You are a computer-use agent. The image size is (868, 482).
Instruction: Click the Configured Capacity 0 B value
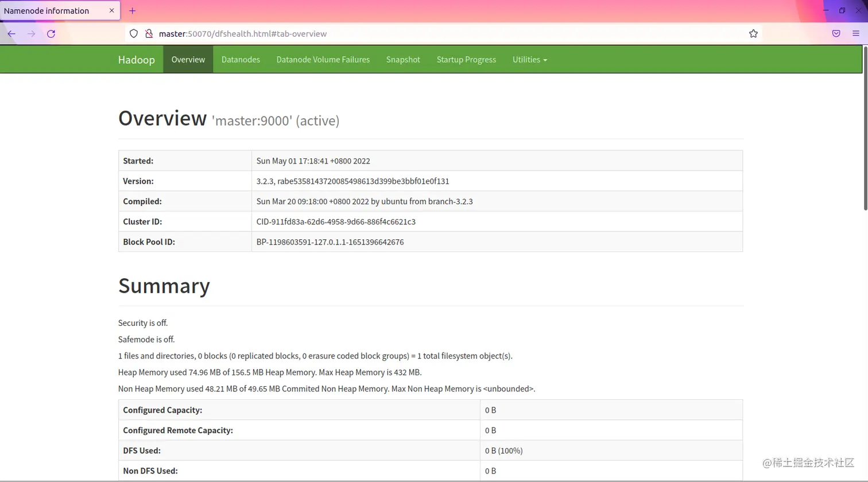(x=490, y=410)
